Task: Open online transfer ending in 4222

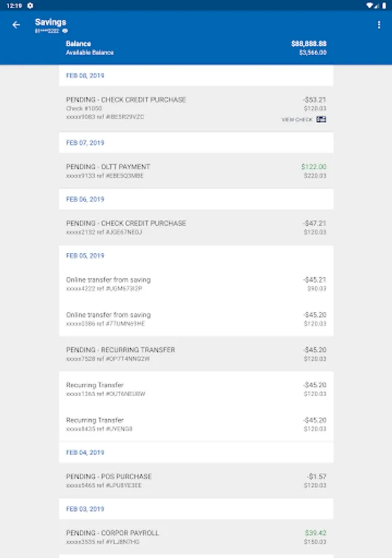Action: point(196,284)
